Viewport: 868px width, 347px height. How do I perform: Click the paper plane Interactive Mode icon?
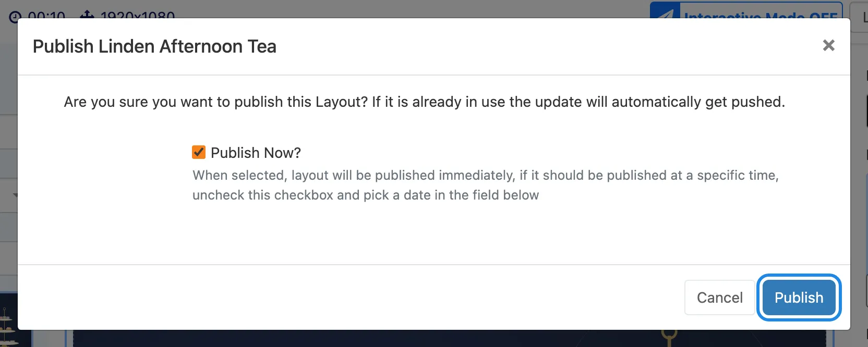(665, 14)
